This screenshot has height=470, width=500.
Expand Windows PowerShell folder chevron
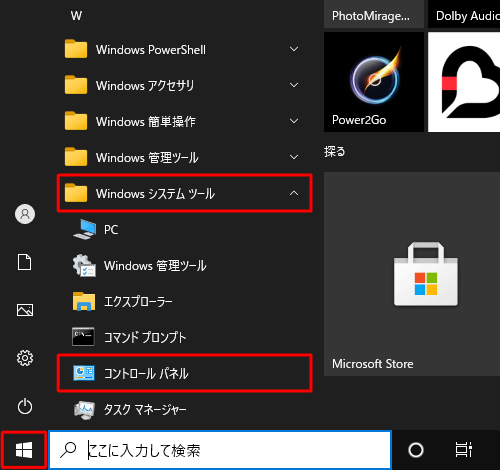coord(294,49)
